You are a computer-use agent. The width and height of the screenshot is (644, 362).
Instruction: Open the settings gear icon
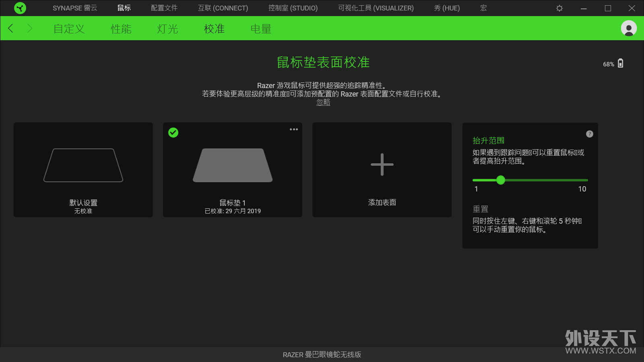(559, 8)
